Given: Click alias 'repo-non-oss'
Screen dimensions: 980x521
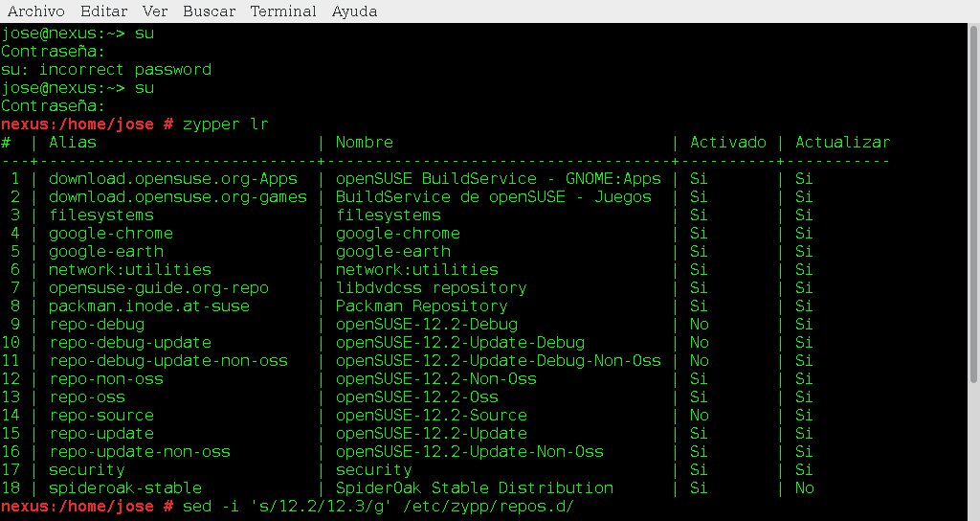Looking at the screenshot, I should click(106, 378).
